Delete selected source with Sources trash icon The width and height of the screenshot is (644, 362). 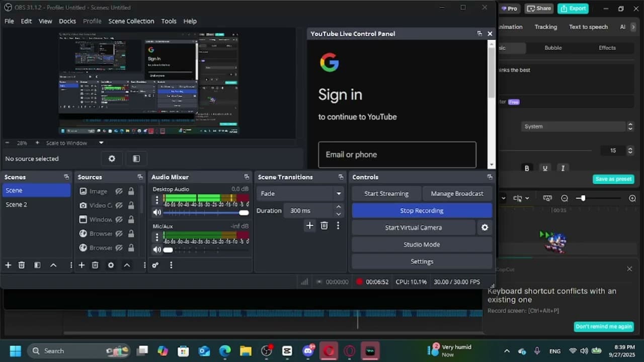point(95,265)
